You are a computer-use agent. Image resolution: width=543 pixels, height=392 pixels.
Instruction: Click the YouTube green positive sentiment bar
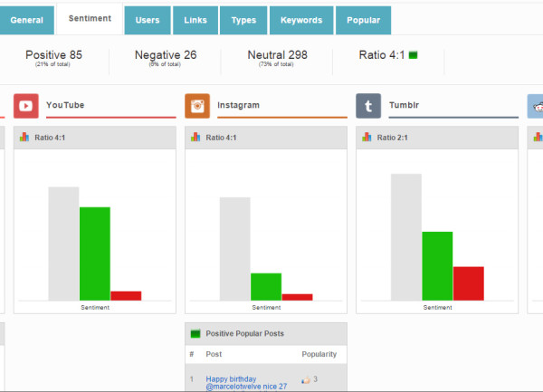tap(95, 253)
